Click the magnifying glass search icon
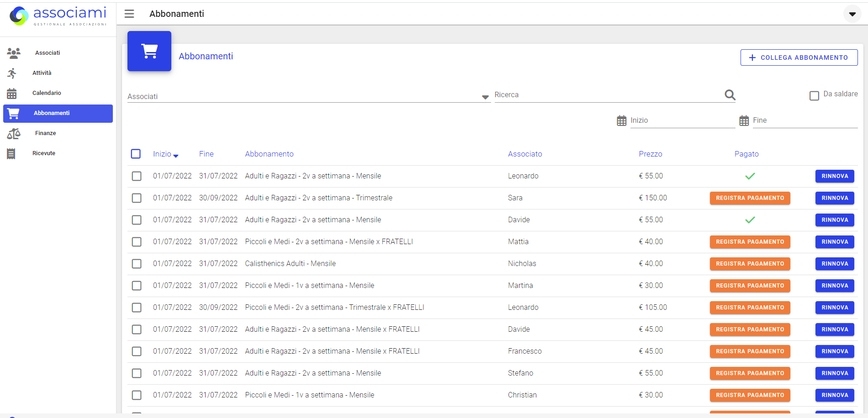The height and width of the screenshot is (418, 868). coord(730,94)
